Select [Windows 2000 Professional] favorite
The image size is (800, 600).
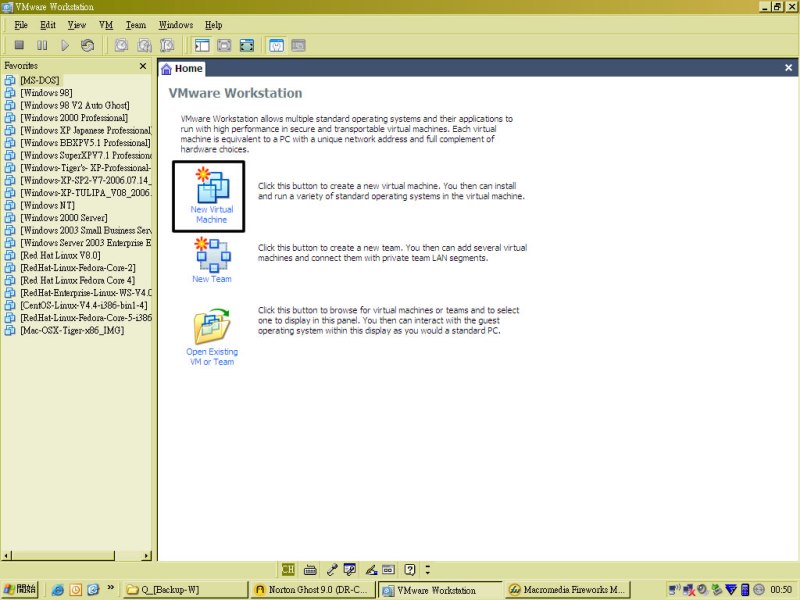pos(74,118)
